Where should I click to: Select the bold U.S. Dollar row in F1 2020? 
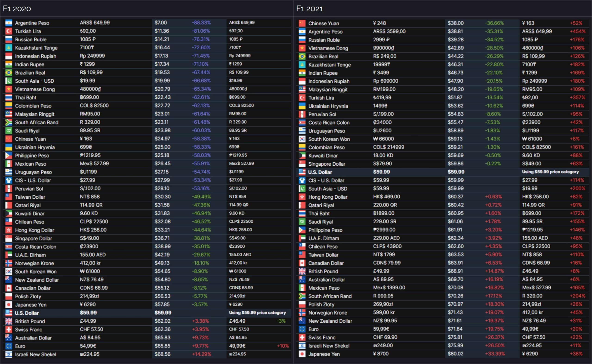pyautogui.click(x=147, y=313)
